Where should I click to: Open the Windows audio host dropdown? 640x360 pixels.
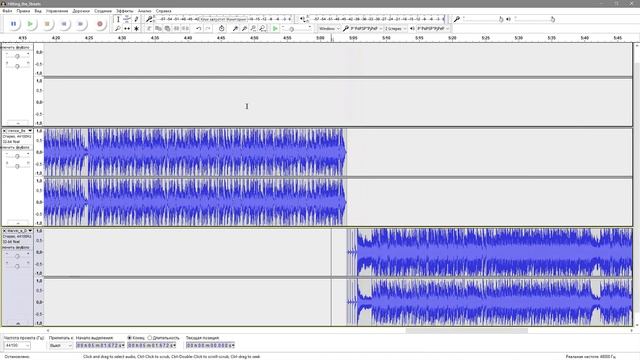[x=329, y=29]
